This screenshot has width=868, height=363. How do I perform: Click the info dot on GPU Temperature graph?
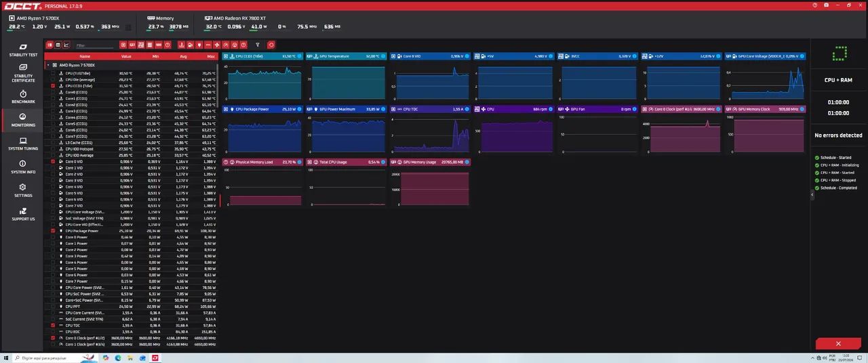pos(383,56)
